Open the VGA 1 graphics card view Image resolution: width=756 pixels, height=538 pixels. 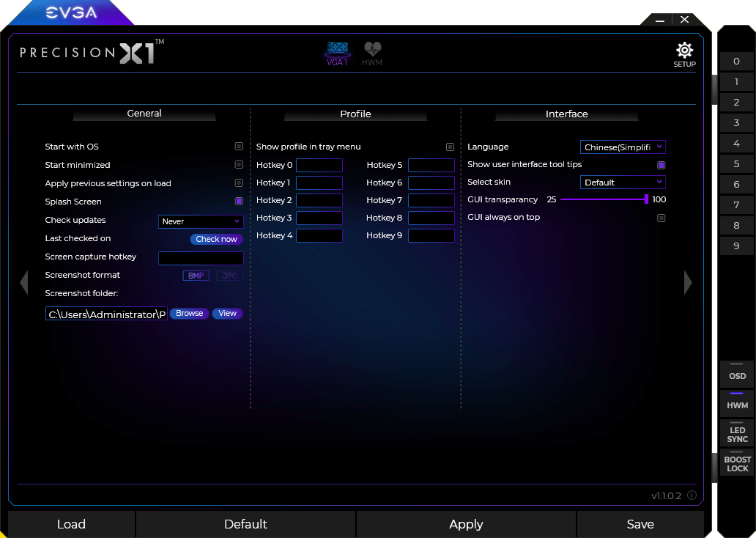[337, 54]
